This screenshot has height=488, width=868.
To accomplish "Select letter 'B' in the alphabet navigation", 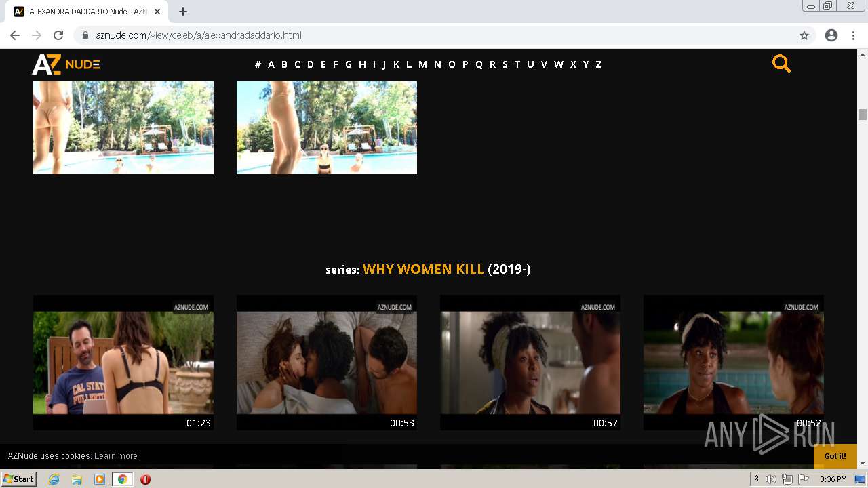I will click(x=284, y=64).
